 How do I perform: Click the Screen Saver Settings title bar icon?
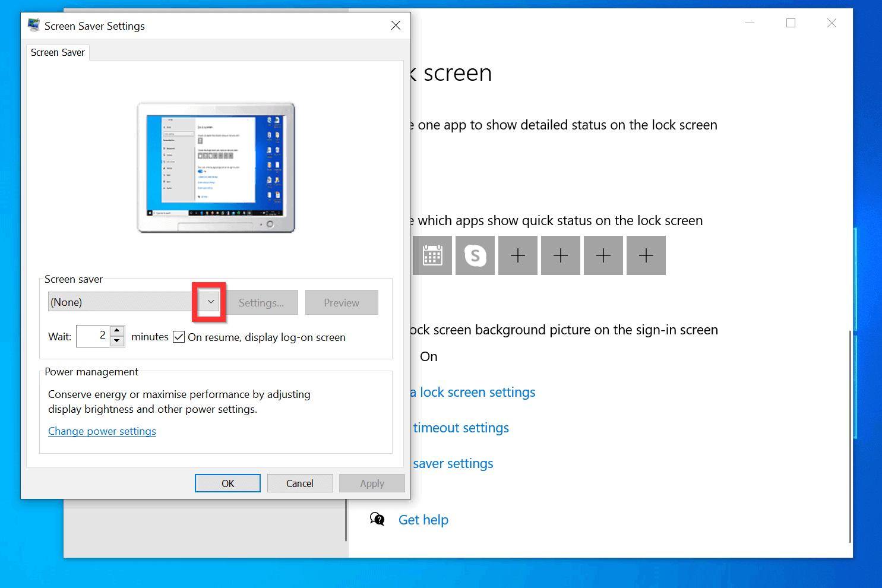(34, 25)
